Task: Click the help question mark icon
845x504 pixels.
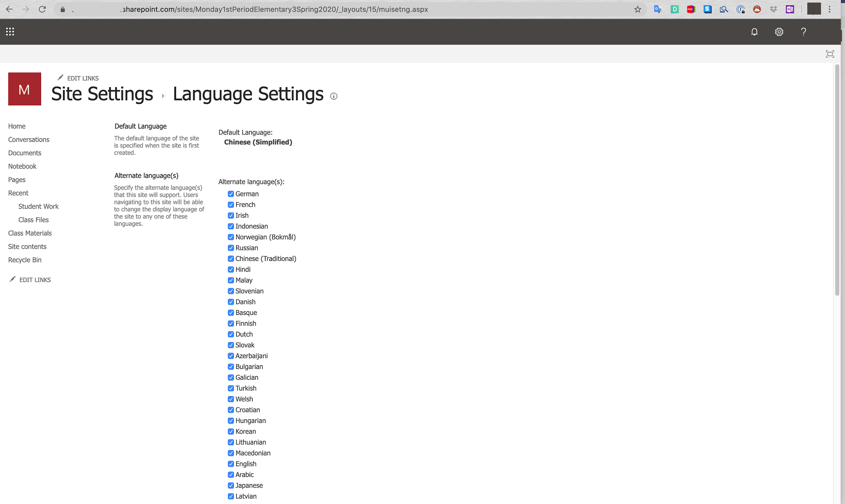Action: (803, 32)
